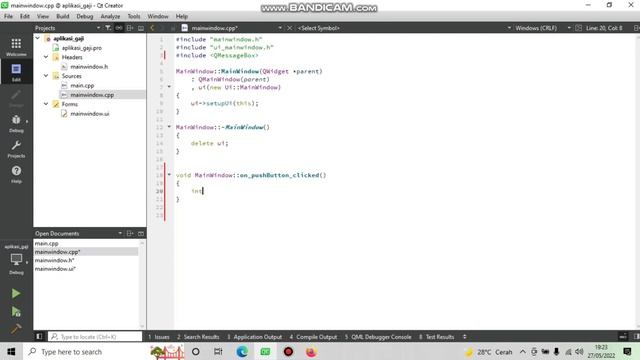Split the Open Documents panel
The width and height of the screenshot is (640, 360).
click(130, 233)
